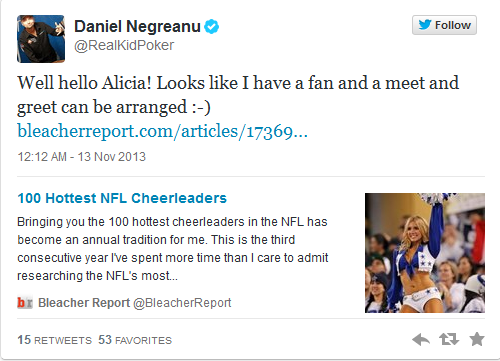500x361 pixels.
Task: Open the bleacherreport.com/articles link
Action: tap(162, 131)
